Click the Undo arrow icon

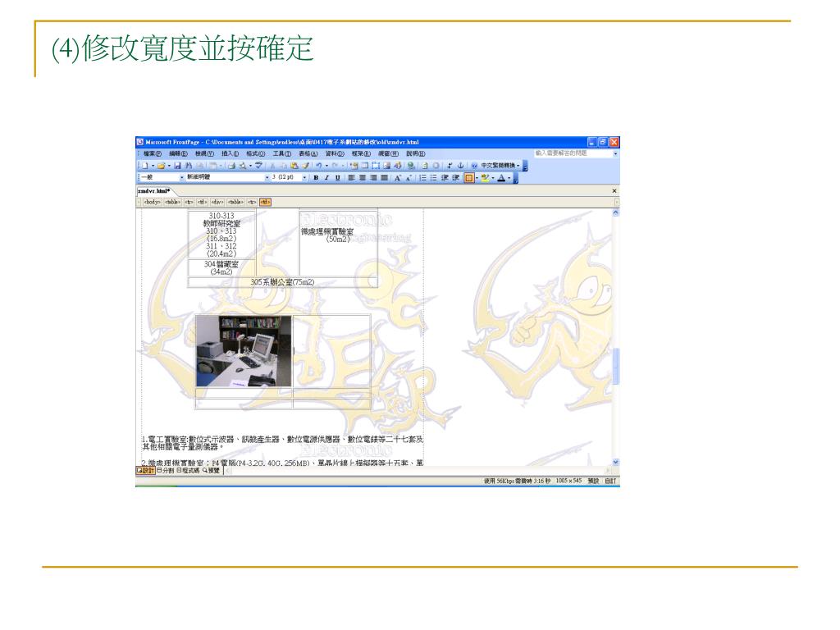(x=319, y=166)
